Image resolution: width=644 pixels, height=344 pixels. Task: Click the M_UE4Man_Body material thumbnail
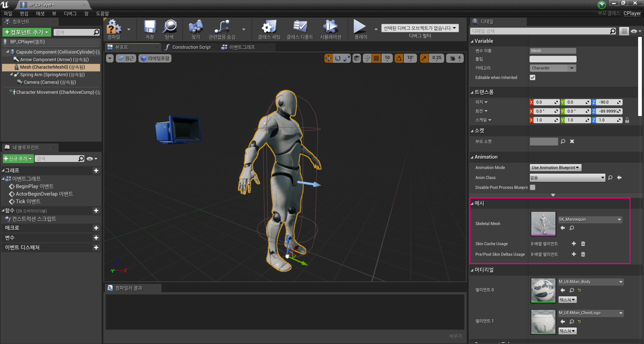tap(543, 290)
